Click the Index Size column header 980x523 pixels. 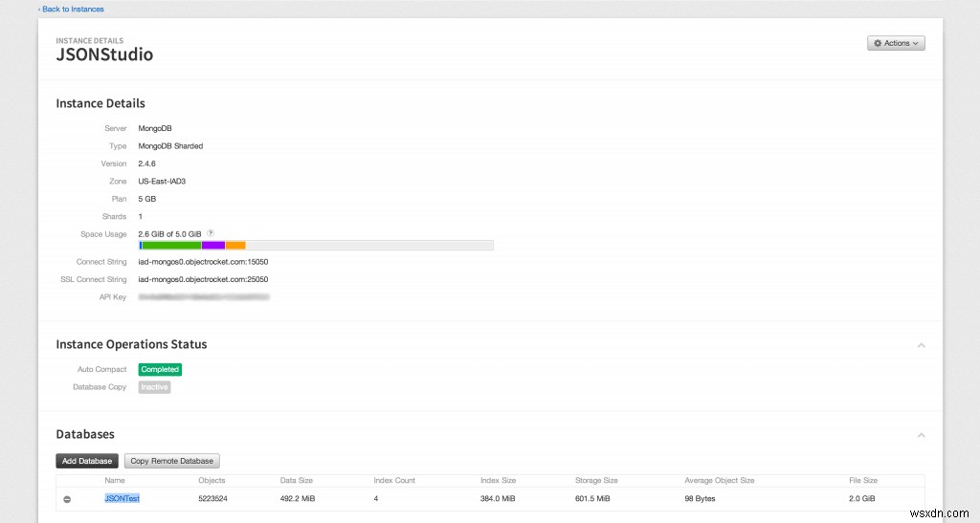click(496, 480)
